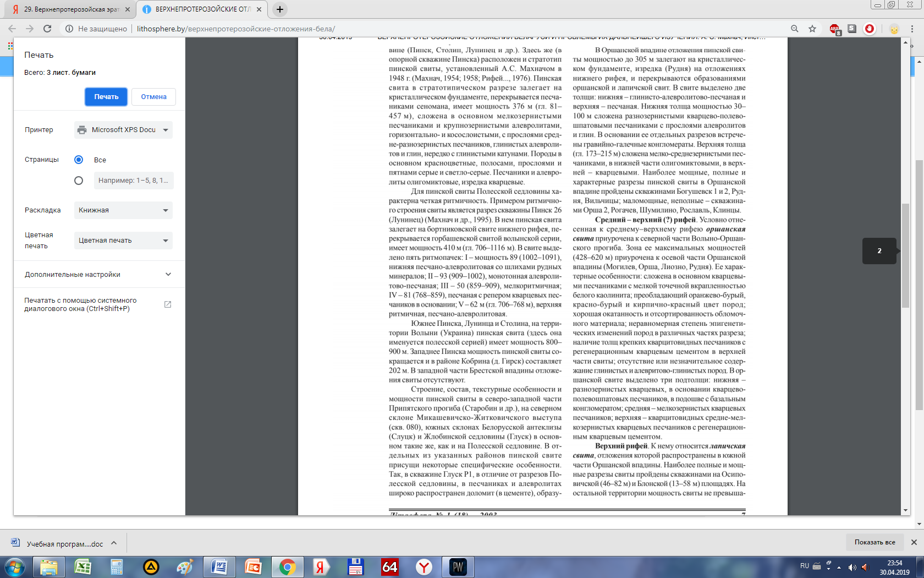
Task: Close the Верхнепротерозойская эра tab
Action: click(x=128, y=9)
